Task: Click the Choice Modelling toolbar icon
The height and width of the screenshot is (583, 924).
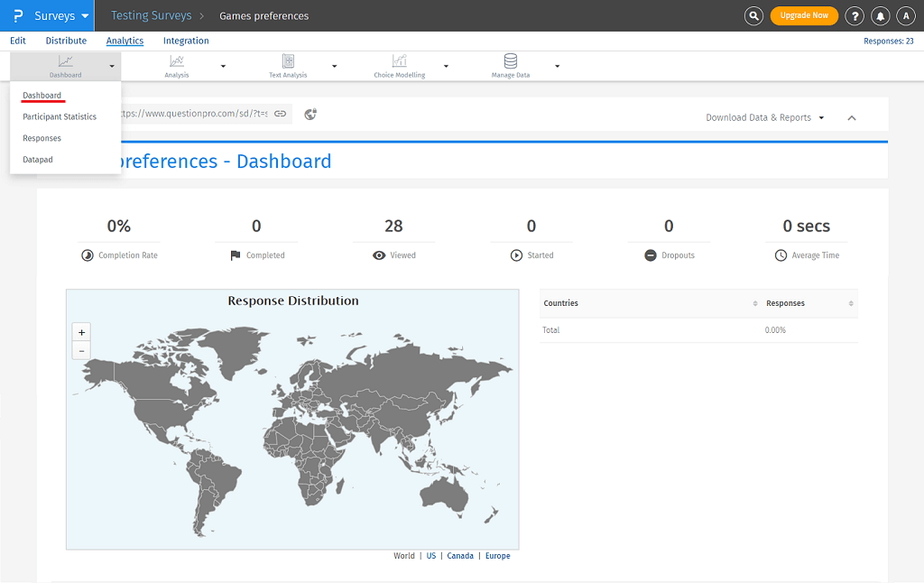Action: (x=399, y=61)
